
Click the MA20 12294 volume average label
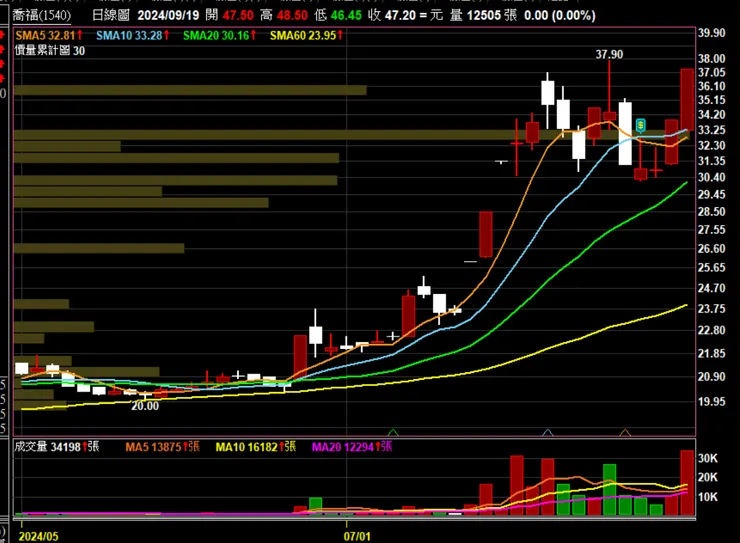pos(352,446)
